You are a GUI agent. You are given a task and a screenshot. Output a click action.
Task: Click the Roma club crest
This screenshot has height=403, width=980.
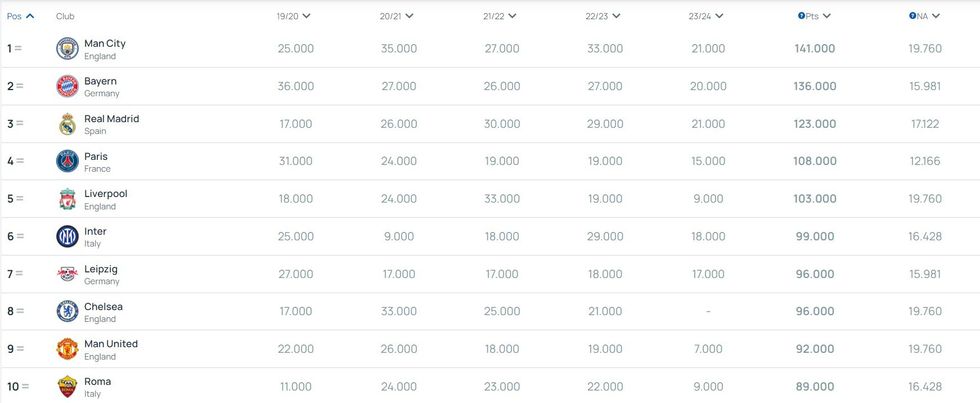pyautogui.click(x=67, y=387)
